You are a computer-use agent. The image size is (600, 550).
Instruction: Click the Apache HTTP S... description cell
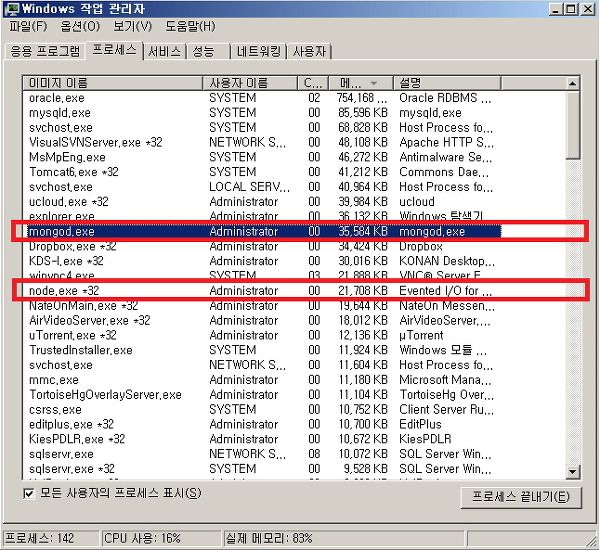tap(446, 142)
